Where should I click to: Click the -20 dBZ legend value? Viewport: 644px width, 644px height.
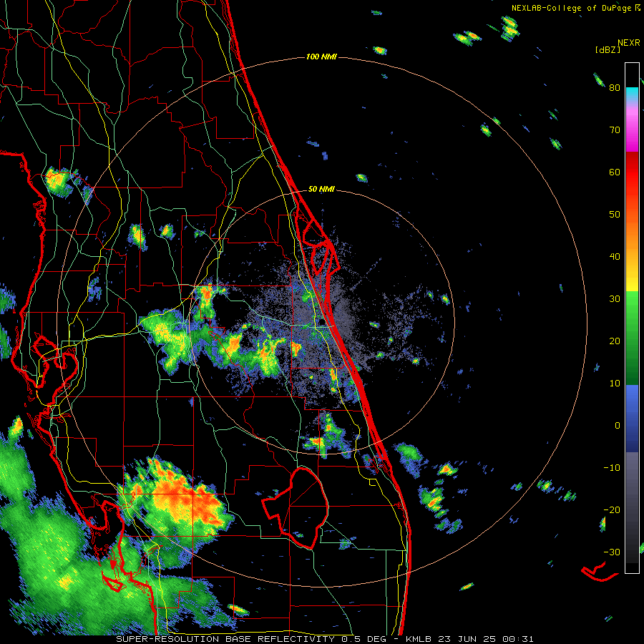click(612, 510)
